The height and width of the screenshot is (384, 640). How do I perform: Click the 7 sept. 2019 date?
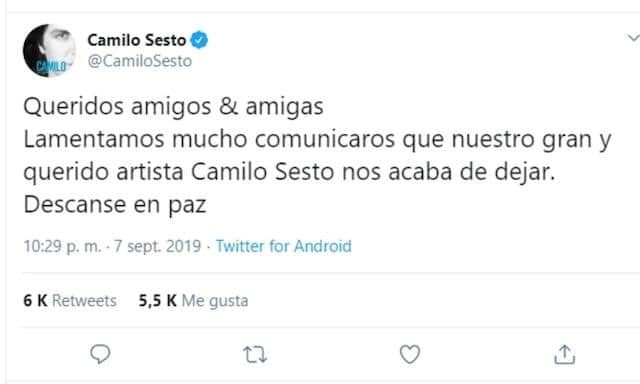(x=158, y=246)
